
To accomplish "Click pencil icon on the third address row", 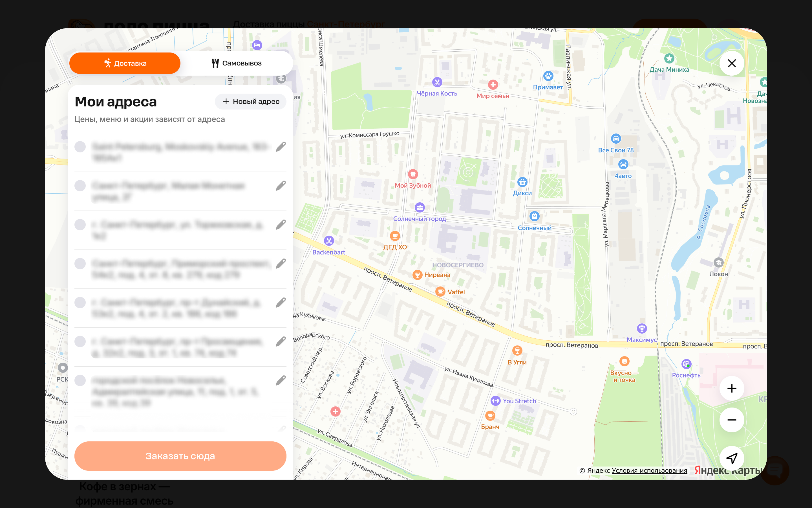I will pyautogui.click(x=281, y=225).
